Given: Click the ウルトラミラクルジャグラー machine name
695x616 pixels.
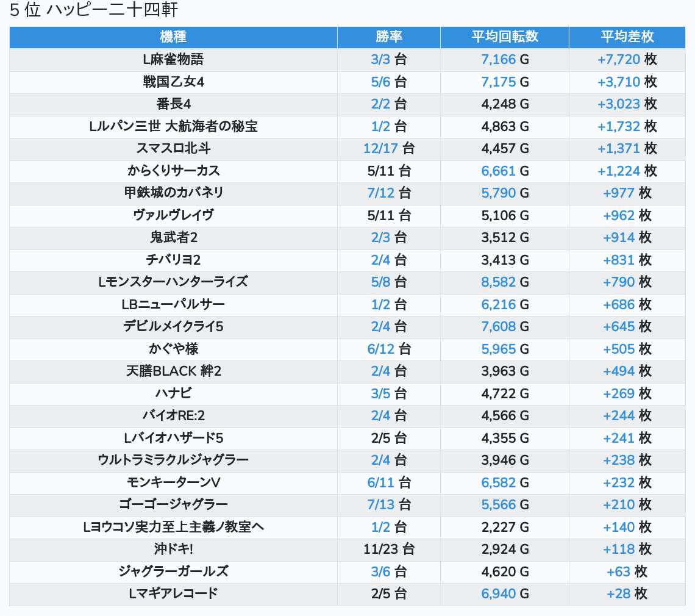Looking at the screenshot, I should coord(173,460).
